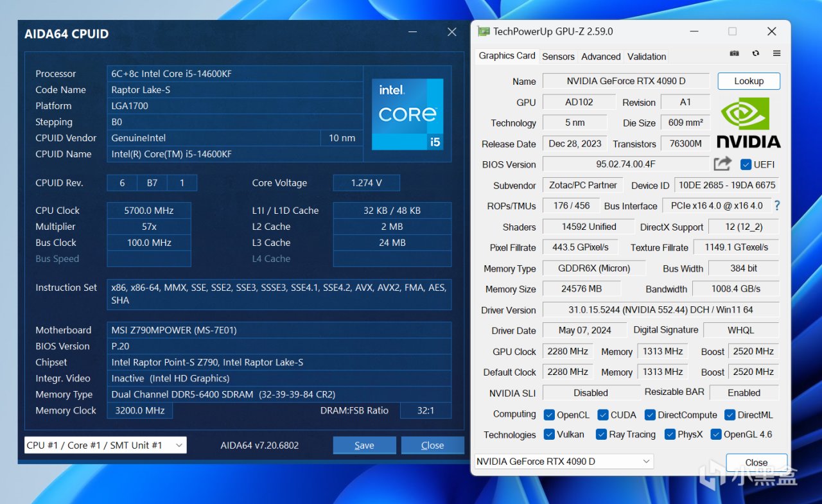The height and width of the screenshot is (504, 822).
Task: Open the Advanced tab
Action: [601, 56]
